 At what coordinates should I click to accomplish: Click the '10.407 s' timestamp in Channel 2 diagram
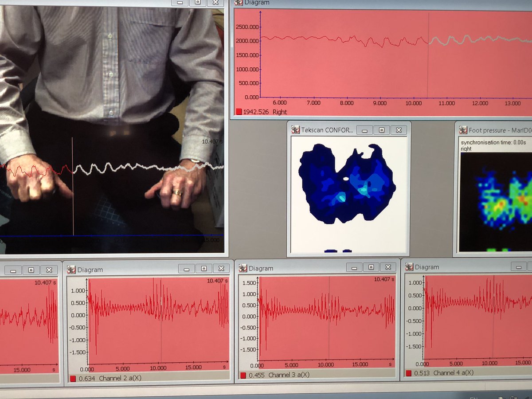pos(217,281)
